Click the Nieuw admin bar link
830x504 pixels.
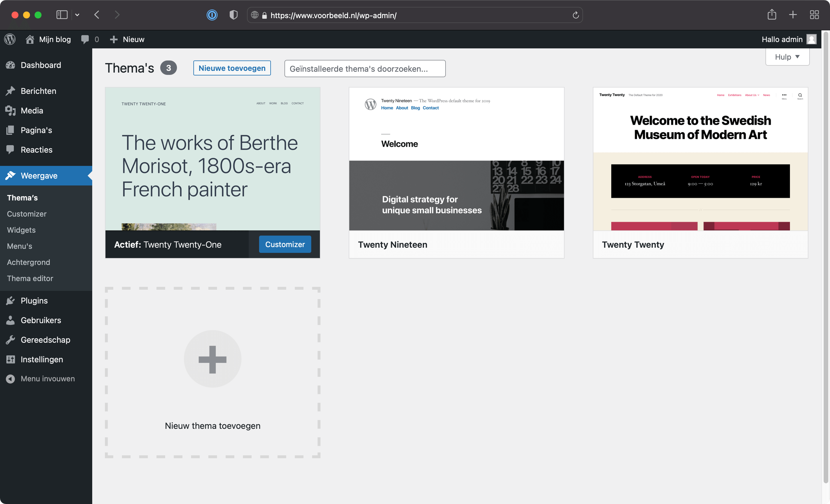point(133,39)
